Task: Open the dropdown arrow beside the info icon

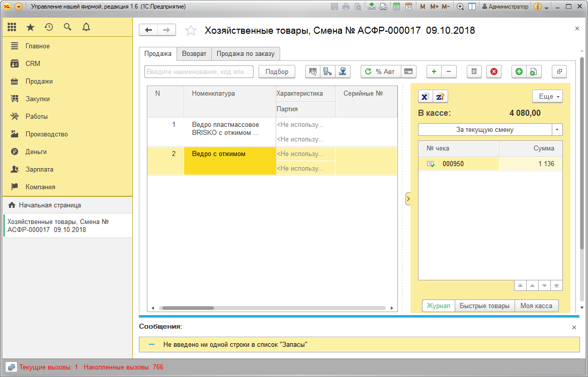Action: coord(546,7)
